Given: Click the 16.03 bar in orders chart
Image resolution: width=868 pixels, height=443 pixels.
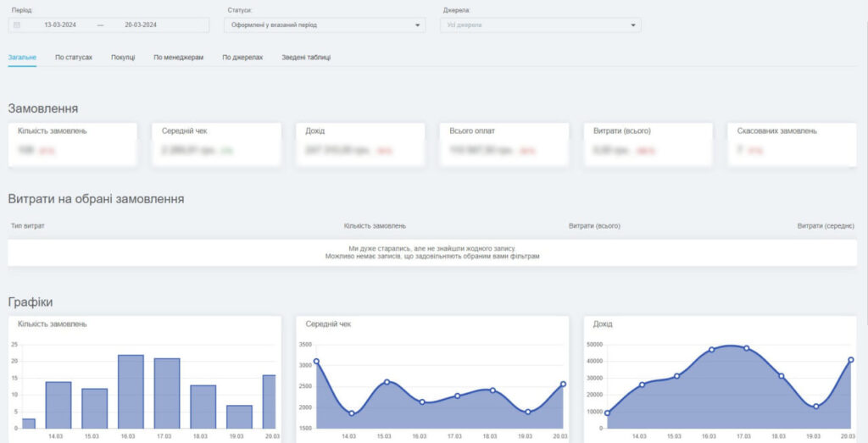Looking at the screenshot, I should pyautogui.click(x=131, y=391).
